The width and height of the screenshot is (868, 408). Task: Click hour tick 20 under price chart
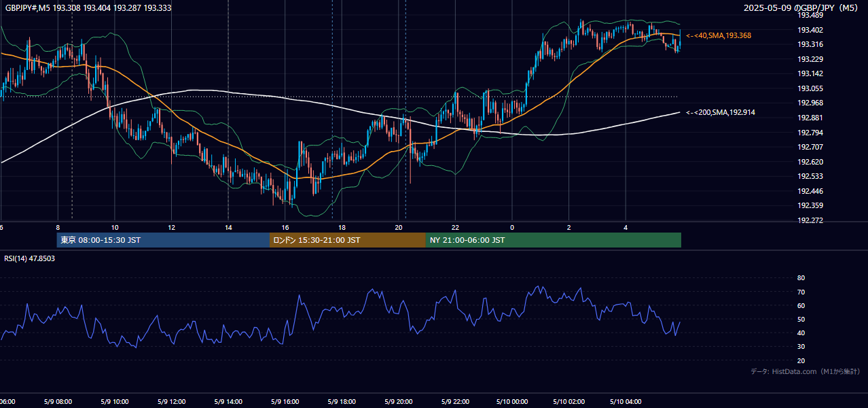coord(399,228)
